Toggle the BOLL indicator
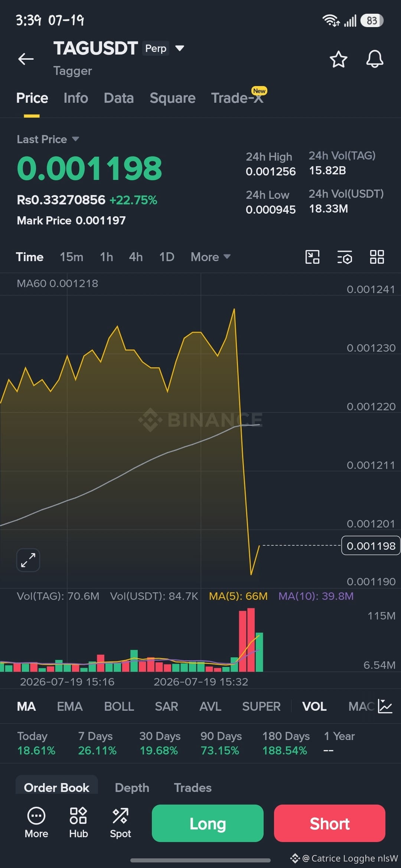The height and width of the screenshot is (868, 401). click(119, 706)
